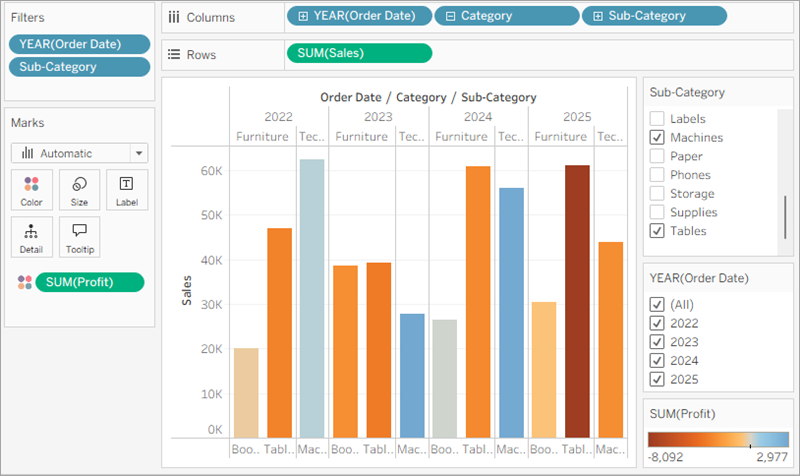Uncheck year 2023 in Order Date filter
The height and width of the screenshot is (476, 800).
[657, 342]
